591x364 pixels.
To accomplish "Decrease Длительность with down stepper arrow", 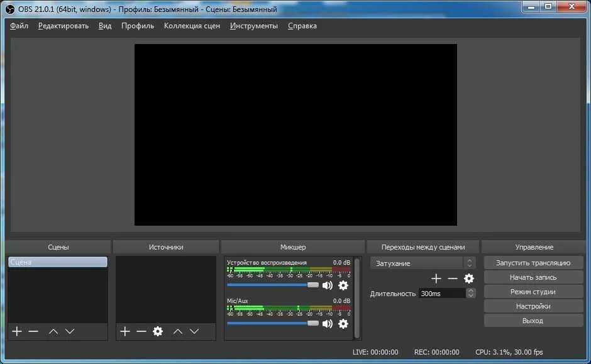I will (x=470, y=296).
